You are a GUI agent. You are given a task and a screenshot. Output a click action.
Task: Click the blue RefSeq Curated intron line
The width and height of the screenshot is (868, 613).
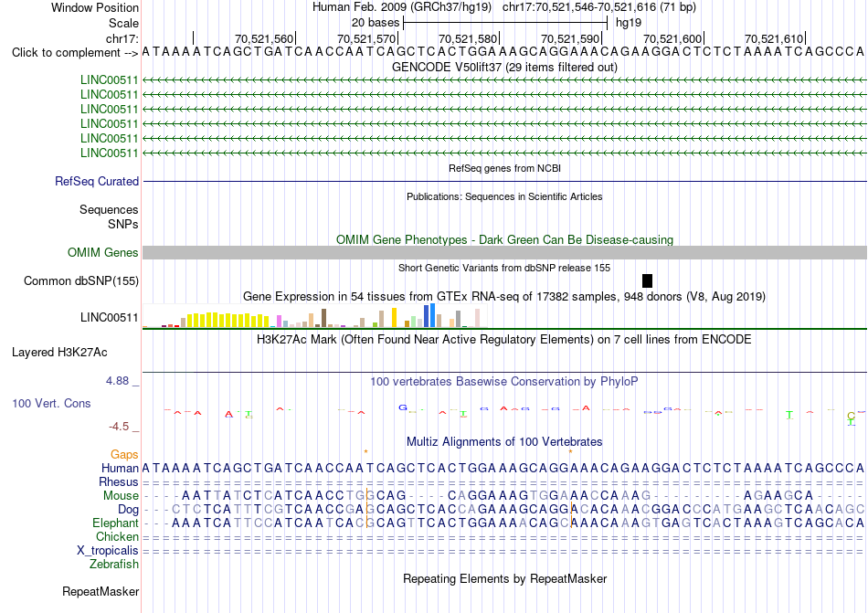(x=504, y=182)
